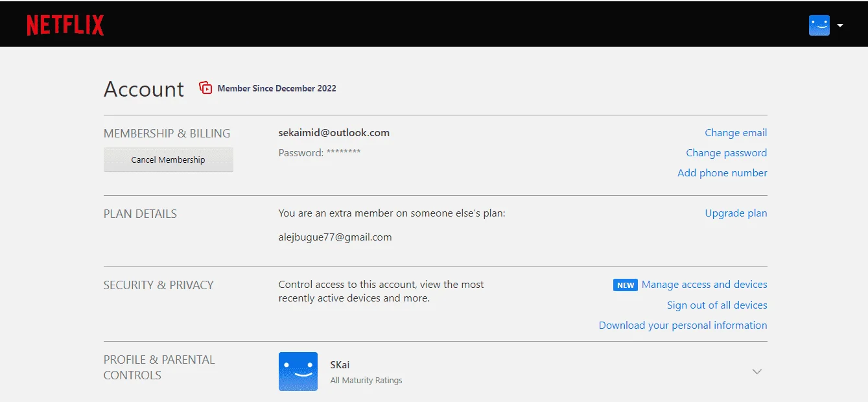
Task: Click the alejbugue77@gmail.com email text
Action: pos(335,237)
